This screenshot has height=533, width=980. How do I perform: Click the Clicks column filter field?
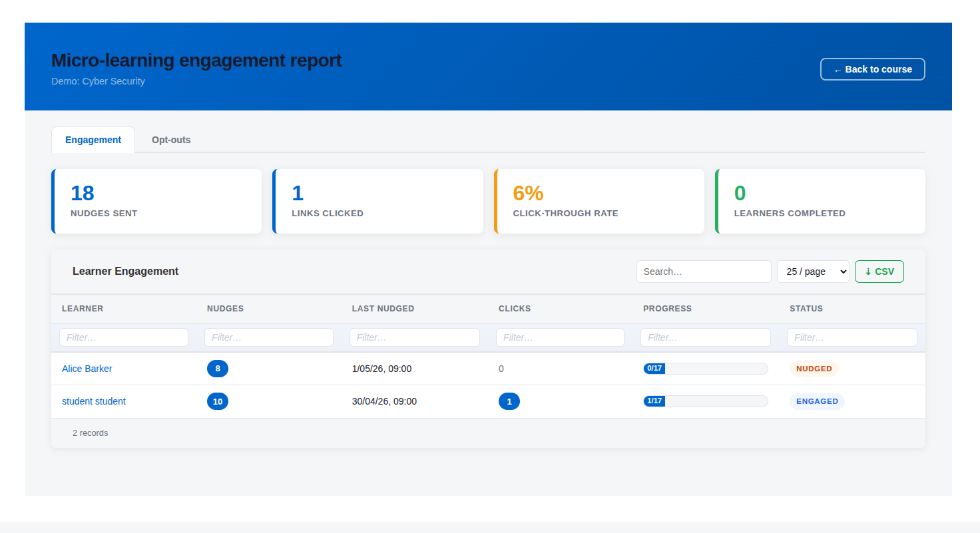click(x=560, y=337)
